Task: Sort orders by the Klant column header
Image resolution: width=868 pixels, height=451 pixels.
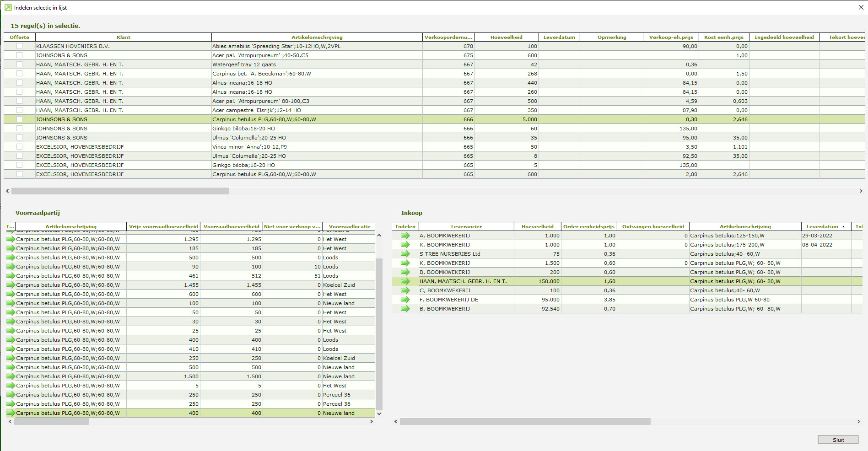Action: pos(123,37)
